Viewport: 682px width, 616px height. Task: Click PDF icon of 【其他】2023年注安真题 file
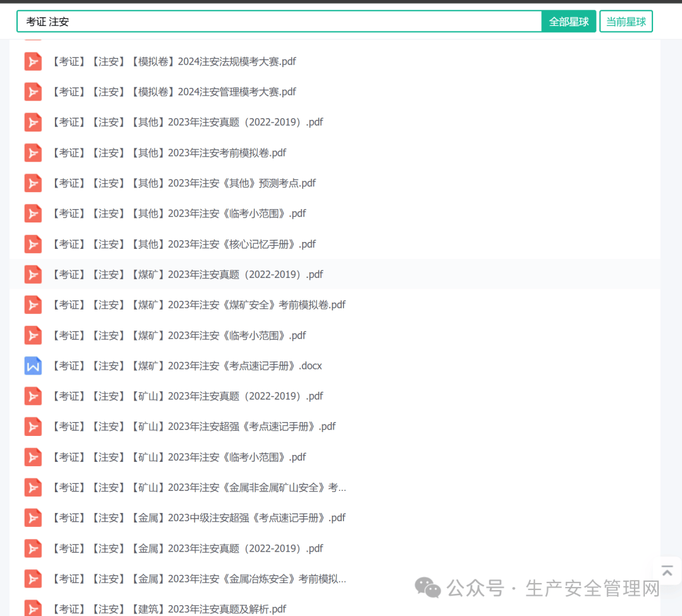[33, 122]
